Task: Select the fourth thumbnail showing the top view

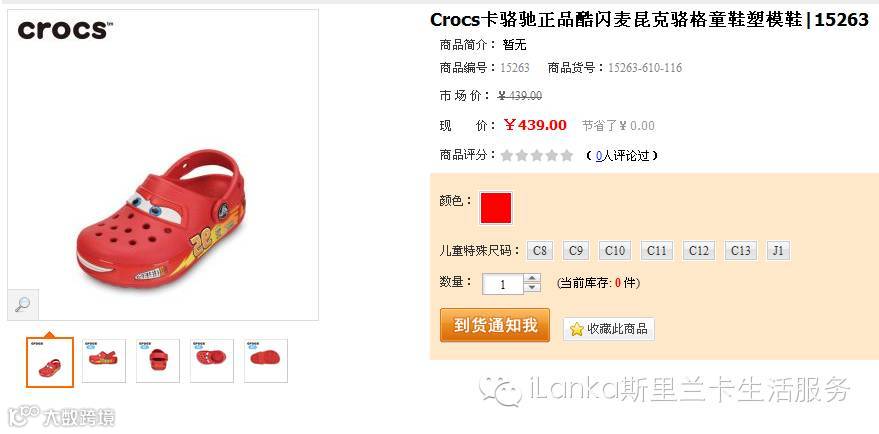Action: tap(211, 361)
